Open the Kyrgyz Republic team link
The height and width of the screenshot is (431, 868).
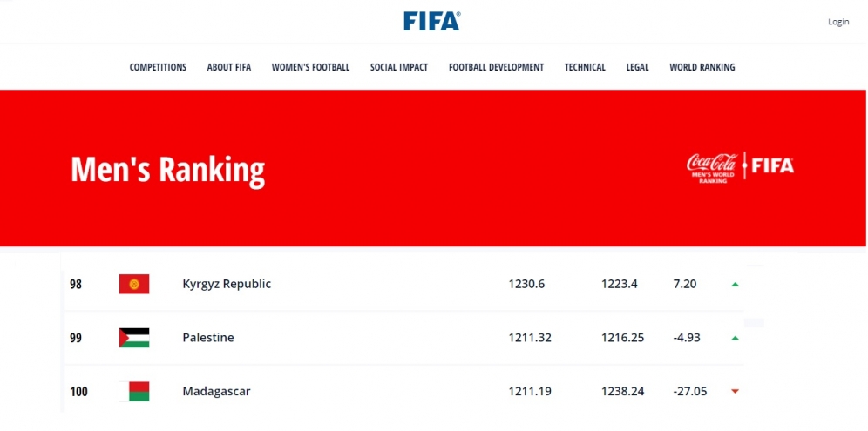[227, 284]
